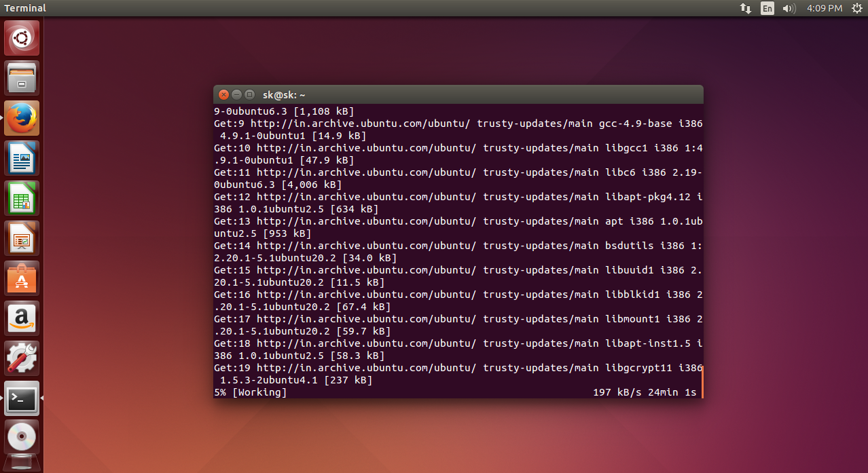Open the sound volume indicator
This screenshot has height=473, width=868.
(x=789, y=8)
